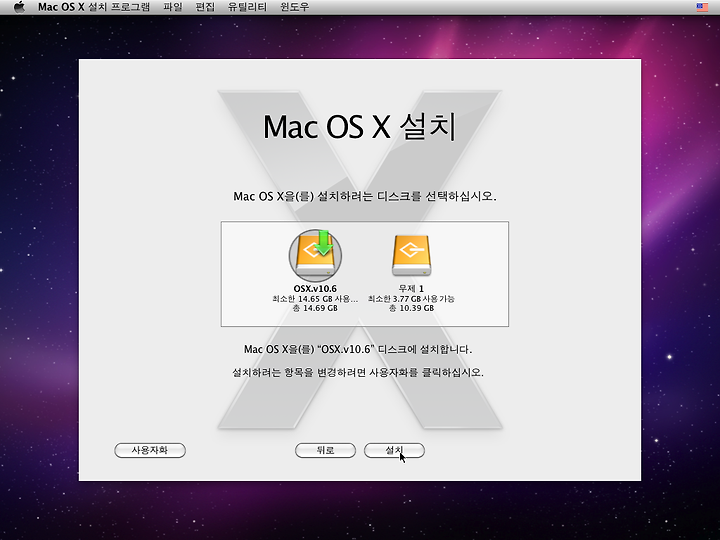Viewport: 720px width, 540px height.
Task: Click the 무제 1 disk name label
Action: [411, 289]
